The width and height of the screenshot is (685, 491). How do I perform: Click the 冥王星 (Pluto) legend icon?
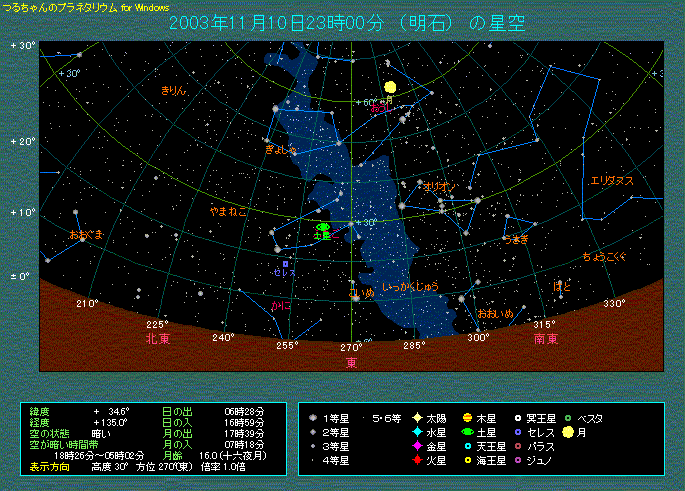coord(518,416)
